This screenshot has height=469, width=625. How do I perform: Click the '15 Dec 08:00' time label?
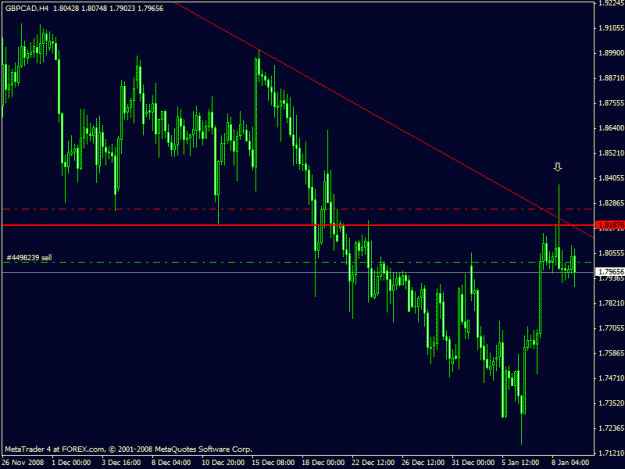coord(273,463)
